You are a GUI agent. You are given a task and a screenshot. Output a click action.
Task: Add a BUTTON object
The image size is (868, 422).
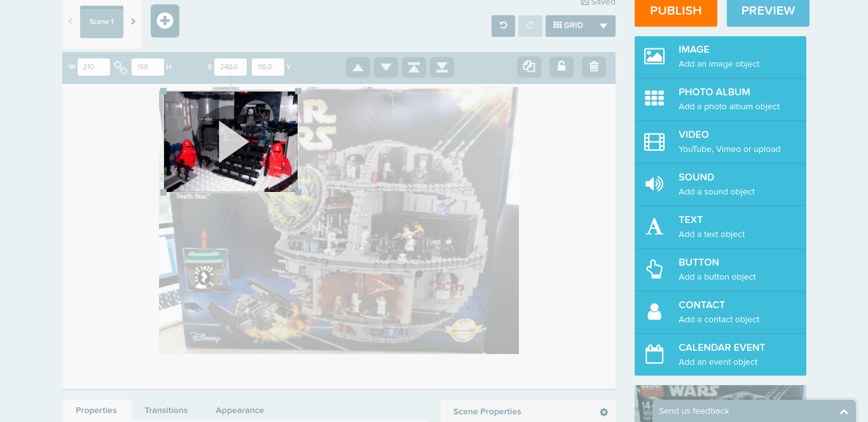click(x=720, y=269)
